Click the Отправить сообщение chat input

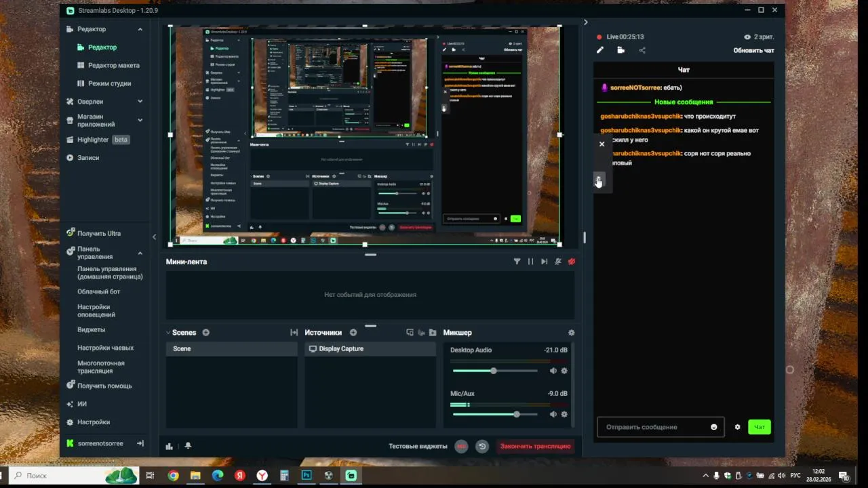(x=660, y=427)
